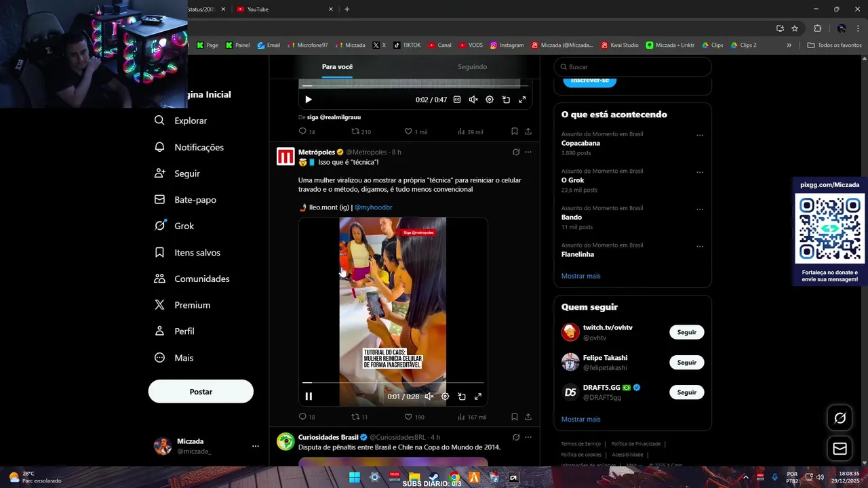Open options for Copacabana trend
This screenshot has width=868, height=488.
pos(700,135)
